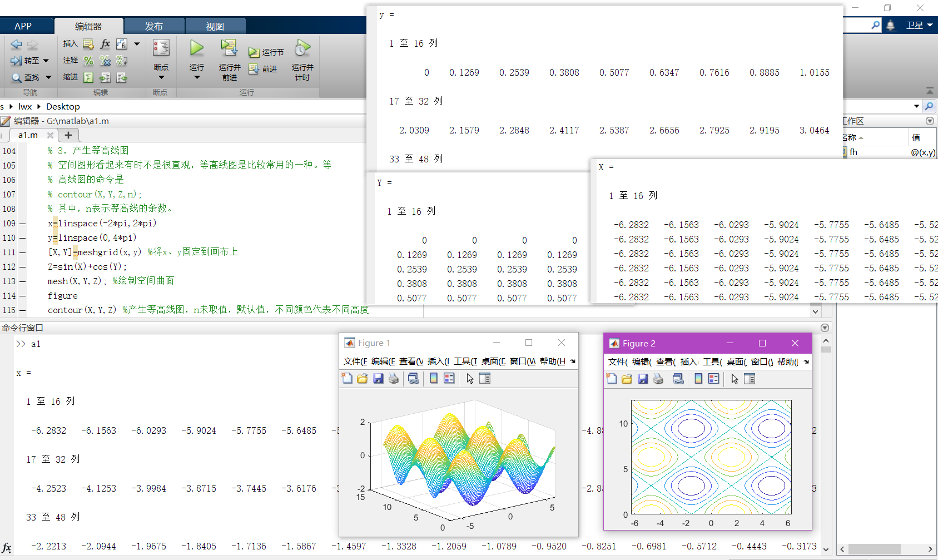Expand the 查找 dropdown arrow
The width and height of the screenshot is (938, 560).
48,77
